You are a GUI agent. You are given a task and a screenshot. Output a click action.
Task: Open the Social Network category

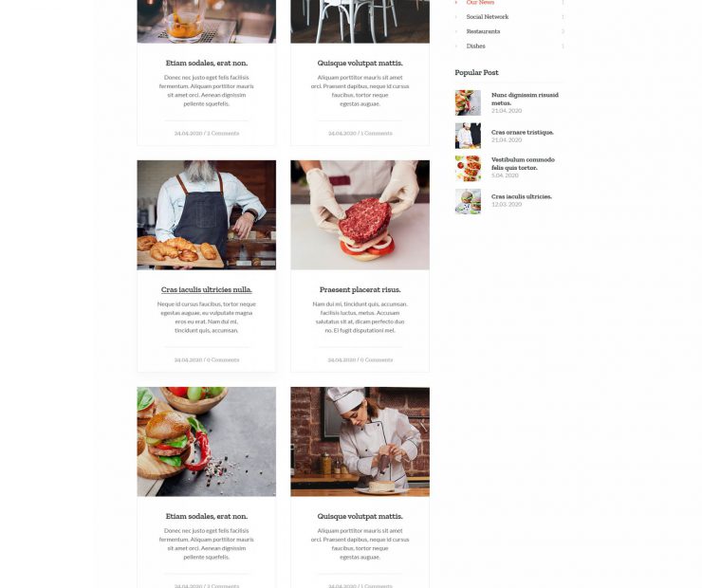pyautogui.click(x=487, y=16)
